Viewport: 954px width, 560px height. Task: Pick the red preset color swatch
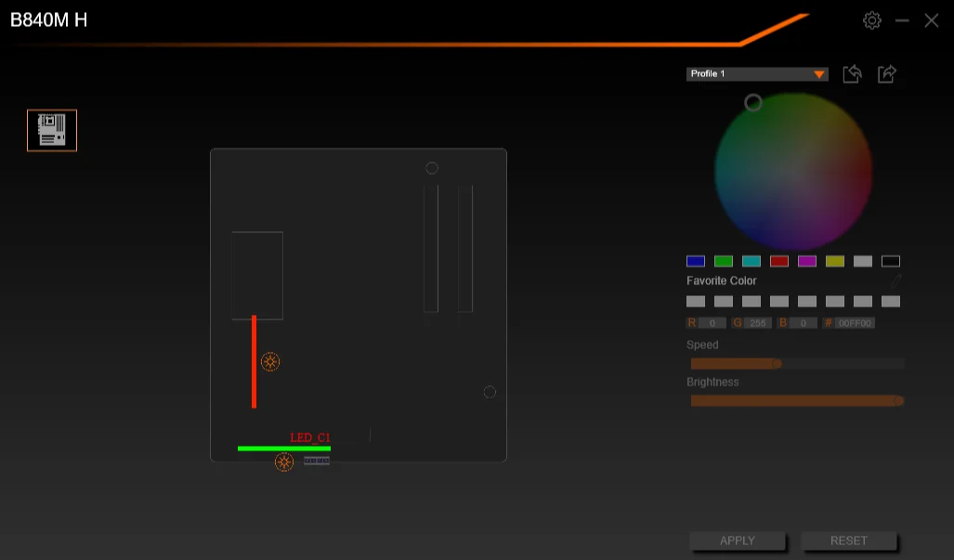pos(779,261)
